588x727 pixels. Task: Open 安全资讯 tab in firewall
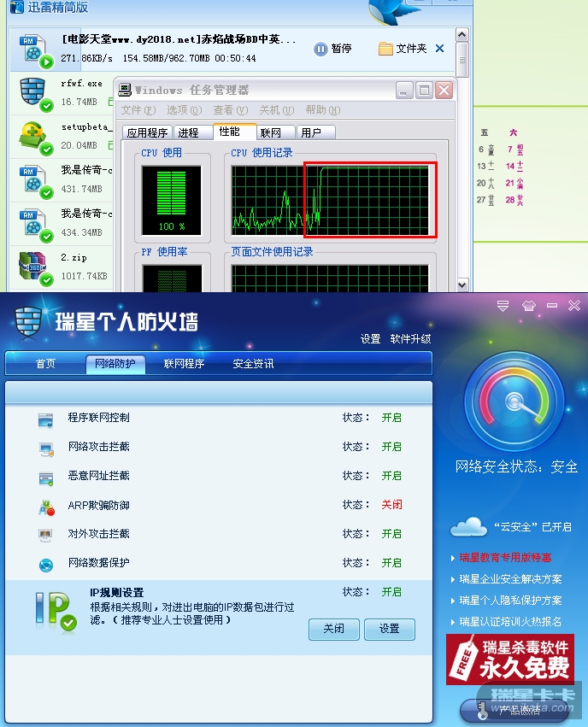pos(253,364)
